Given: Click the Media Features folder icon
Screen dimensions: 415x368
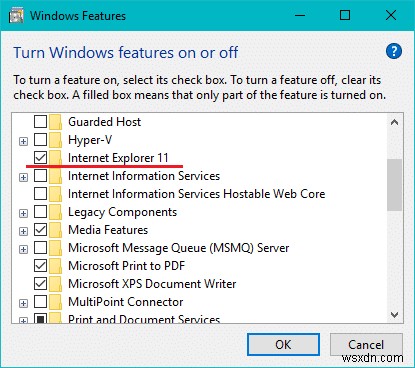Looking at the screenshot, I should (55, 230).
